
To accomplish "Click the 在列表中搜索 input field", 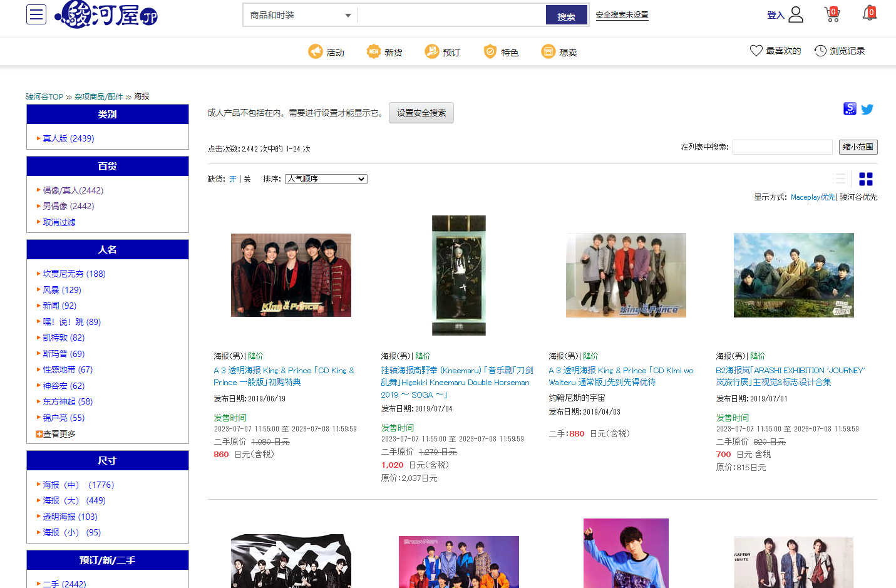I will (782, 147).
